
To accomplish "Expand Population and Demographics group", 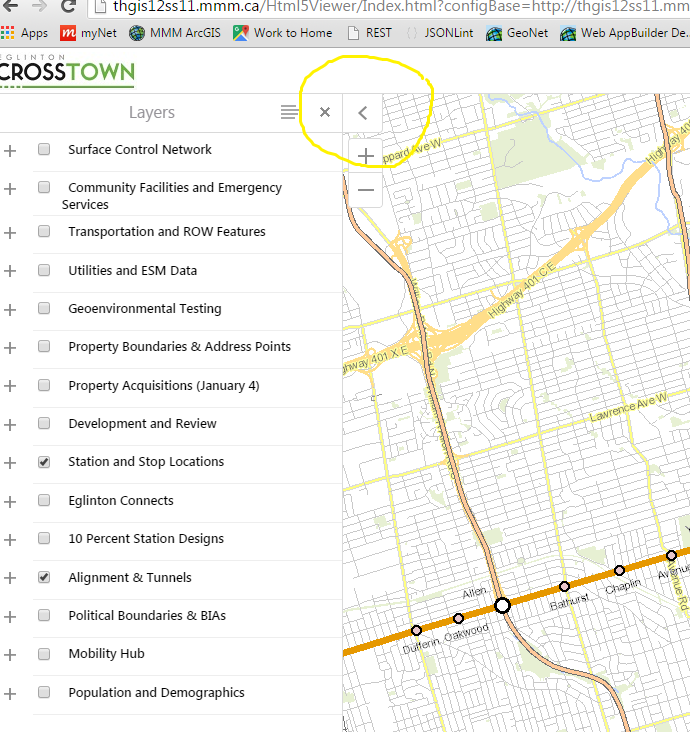I will [x=10, y=694].
